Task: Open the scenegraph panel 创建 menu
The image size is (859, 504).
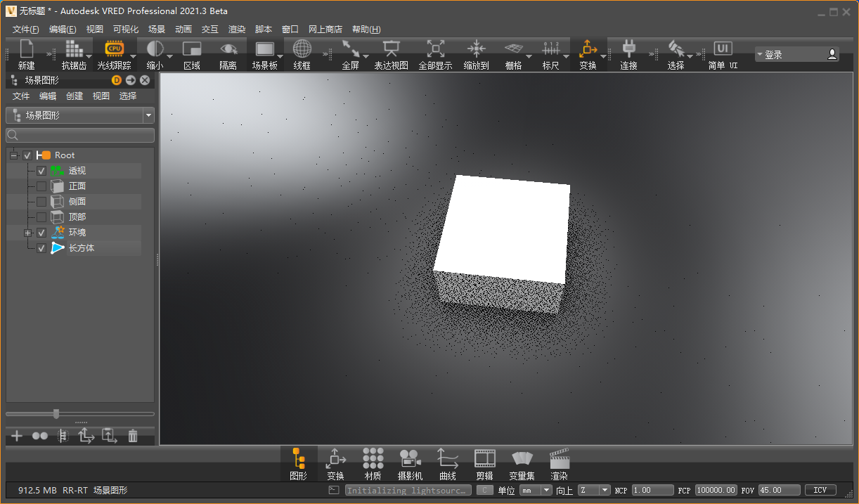Action: [x=75, y=96]
